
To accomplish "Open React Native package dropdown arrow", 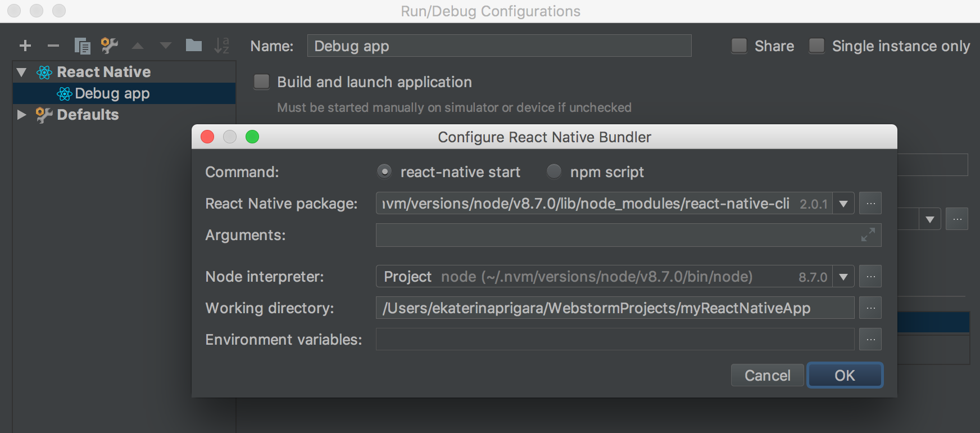I will 843,204.
